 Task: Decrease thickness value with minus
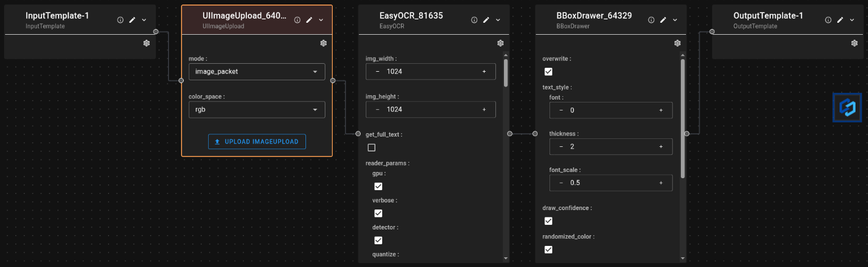coord(561,147)
